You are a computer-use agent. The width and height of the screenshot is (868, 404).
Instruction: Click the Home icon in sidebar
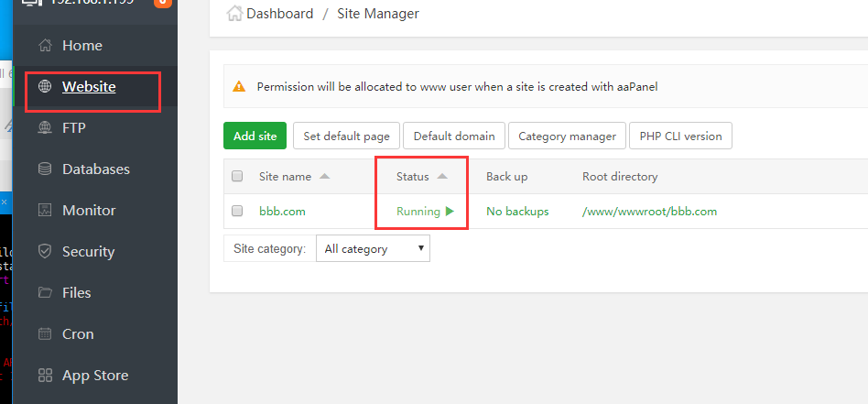pos(45,46)
